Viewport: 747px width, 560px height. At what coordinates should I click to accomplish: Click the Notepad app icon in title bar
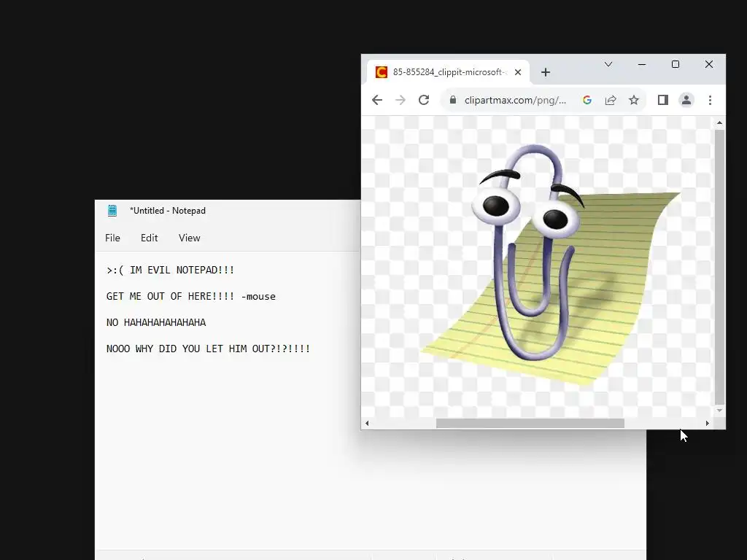click(112, 211)
